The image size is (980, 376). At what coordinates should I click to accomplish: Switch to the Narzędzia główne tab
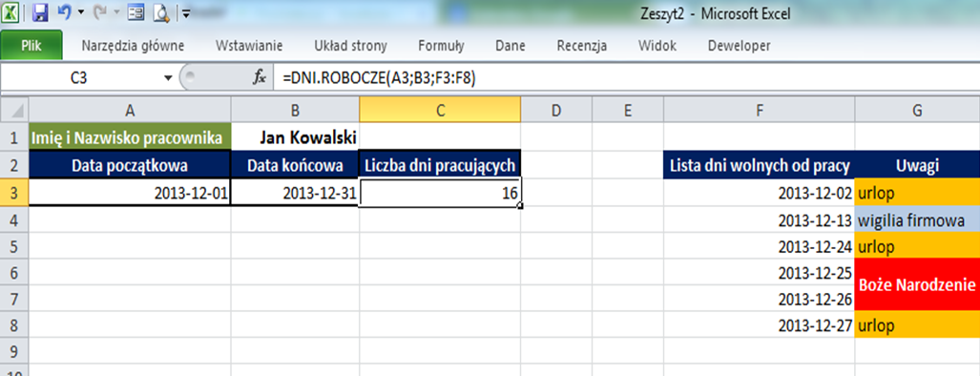[x=133, y=46]
